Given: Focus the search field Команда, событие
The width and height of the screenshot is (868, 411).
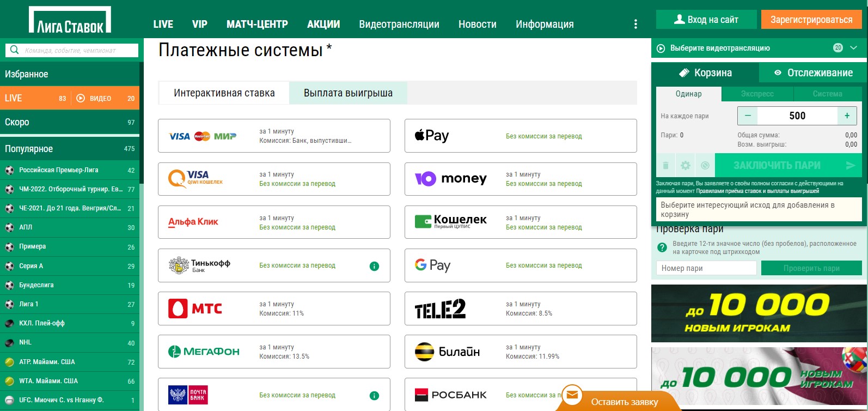Looking at the screenshot, I should tap(72, 50).
